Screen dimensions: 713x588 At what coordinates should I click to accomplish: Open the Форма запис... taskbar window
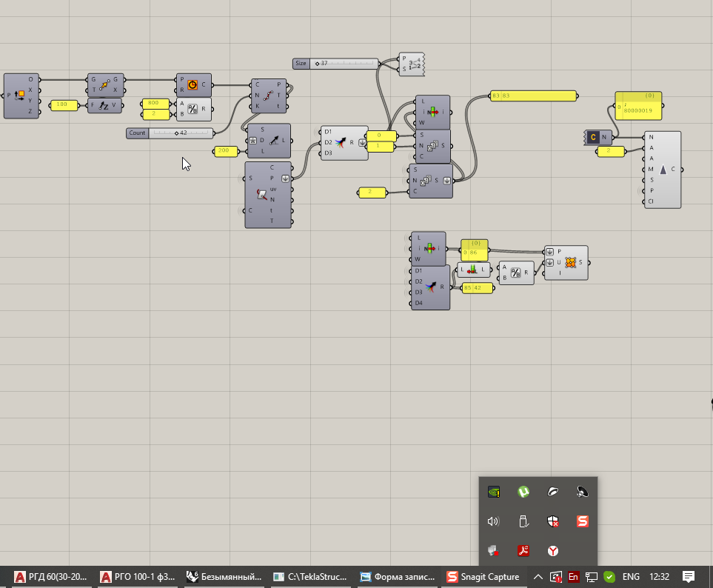[x=398, y=577]
